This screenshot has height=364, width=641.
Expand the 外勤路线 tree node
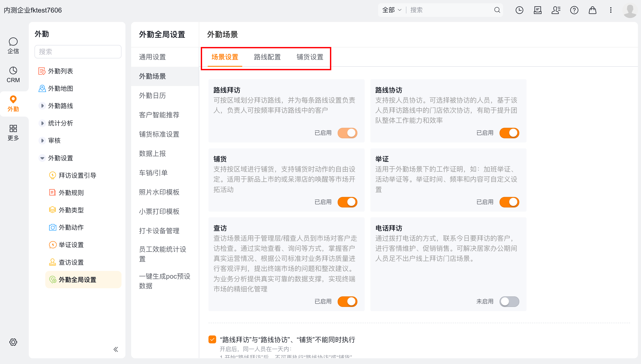click(x=42, y=106)
